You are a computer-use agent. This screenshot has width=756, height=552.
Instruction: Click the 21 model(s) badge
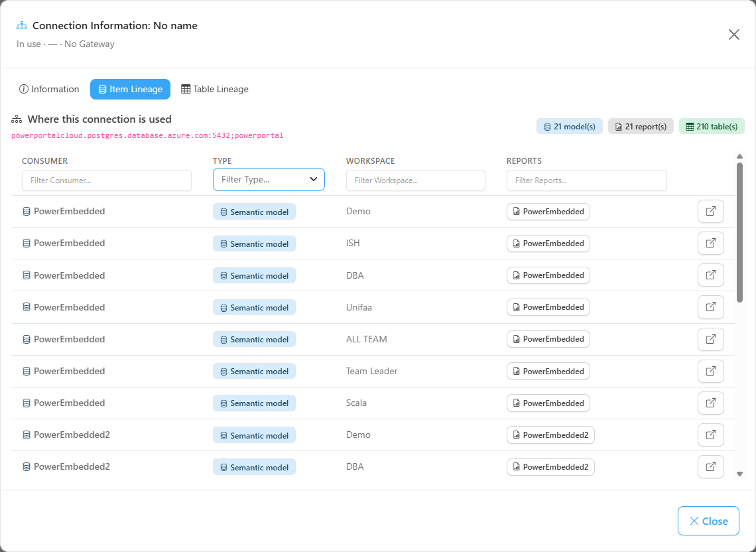click(570, 127)
